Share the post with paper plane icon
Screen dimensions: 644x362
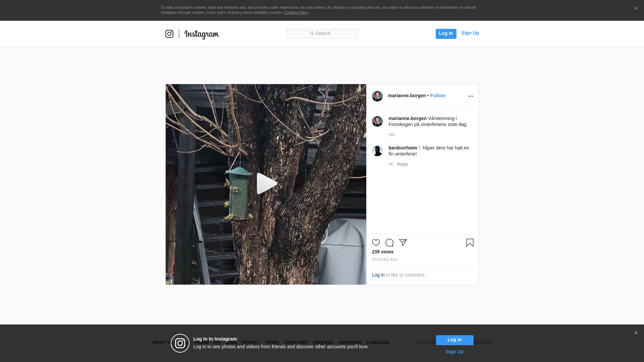pos(403,243)
